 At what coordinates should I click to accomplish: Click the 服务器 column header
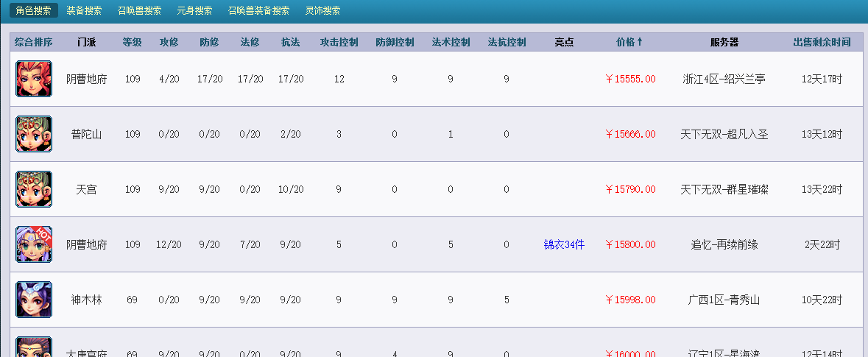(724, 43)
